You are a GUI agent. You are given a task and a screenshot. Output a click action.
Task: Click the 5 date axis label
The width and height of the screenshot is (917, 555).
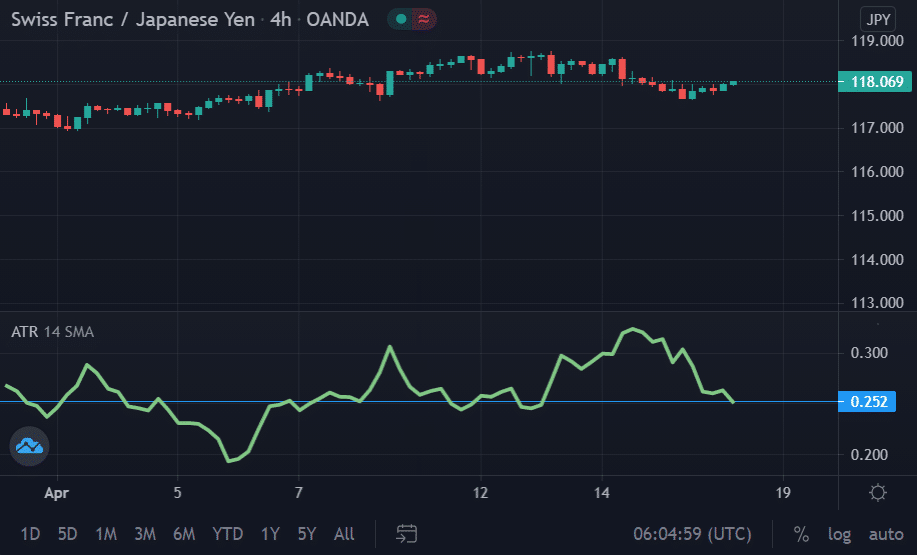(x=177, y=493)
